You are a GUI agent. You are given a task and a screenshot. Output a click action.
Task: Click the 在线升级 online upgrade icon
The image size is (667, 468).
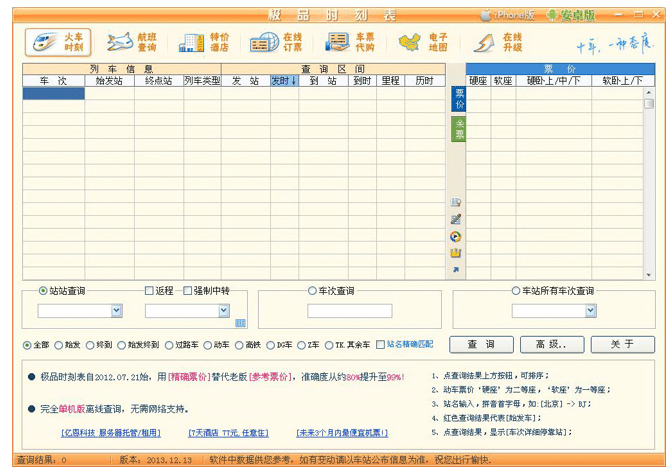(x=497, y=42)
